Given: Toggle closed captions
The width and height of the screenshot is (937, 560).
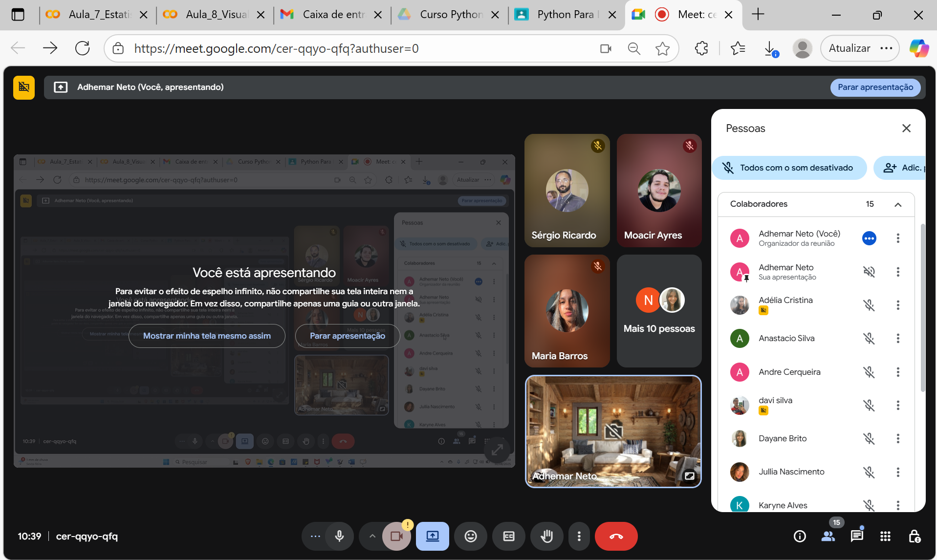Looking at the screenshot, I should [x=509, y=537].
